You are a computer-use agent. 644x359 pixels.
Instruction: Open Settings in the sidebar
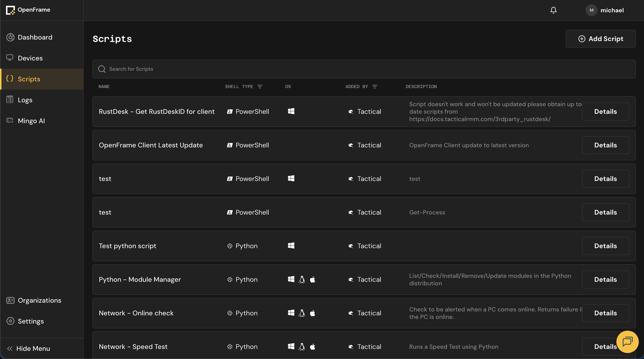click(x=42, y=321)
